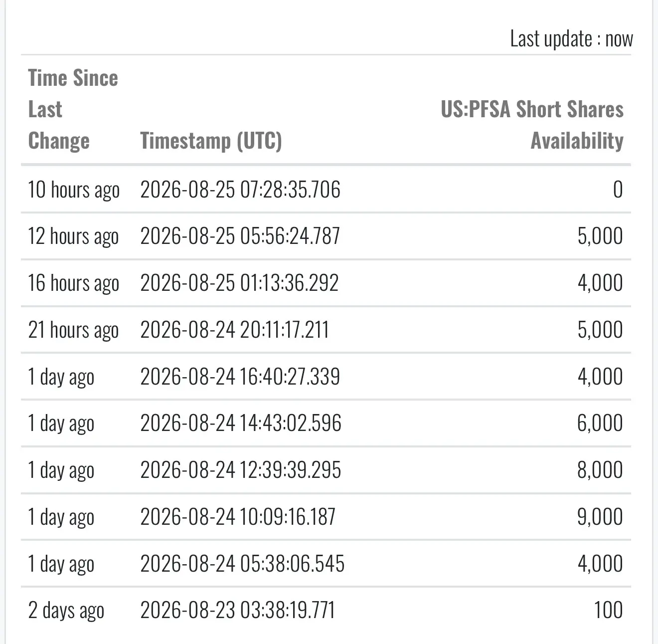Click the 12 hours ago cell
658x644 pixels.
click(73, 236)
